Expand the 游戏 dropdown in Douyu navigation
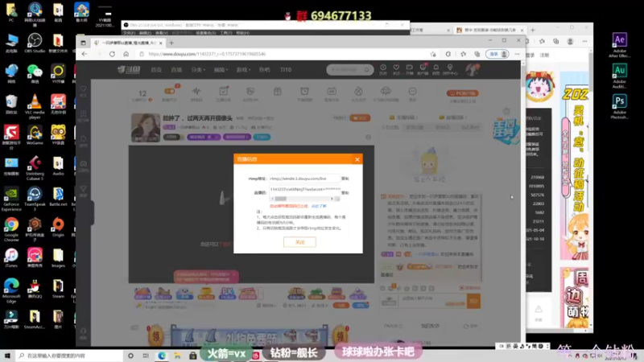Image resolution: width=644 pixels, height=362 pixels. [243, 70]
